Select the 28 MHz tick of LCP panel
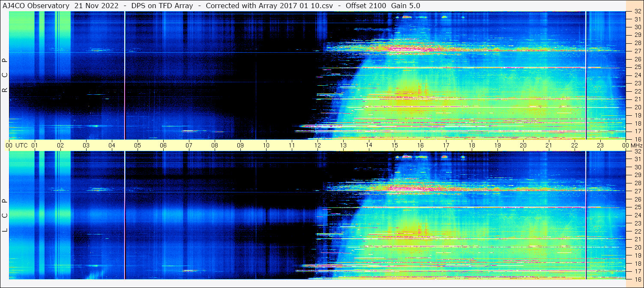 (637, 183)
